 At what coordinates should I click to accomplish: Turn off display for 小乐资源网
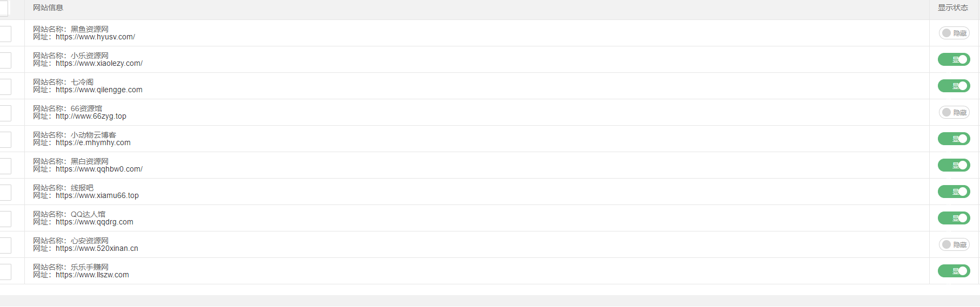click(x=954, y=60)
